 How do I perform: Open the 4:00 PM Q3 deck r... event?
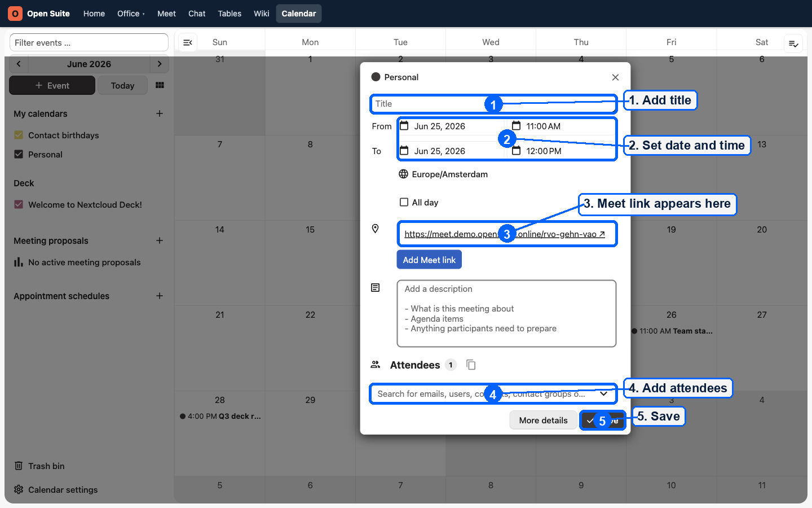coord(220,416)
